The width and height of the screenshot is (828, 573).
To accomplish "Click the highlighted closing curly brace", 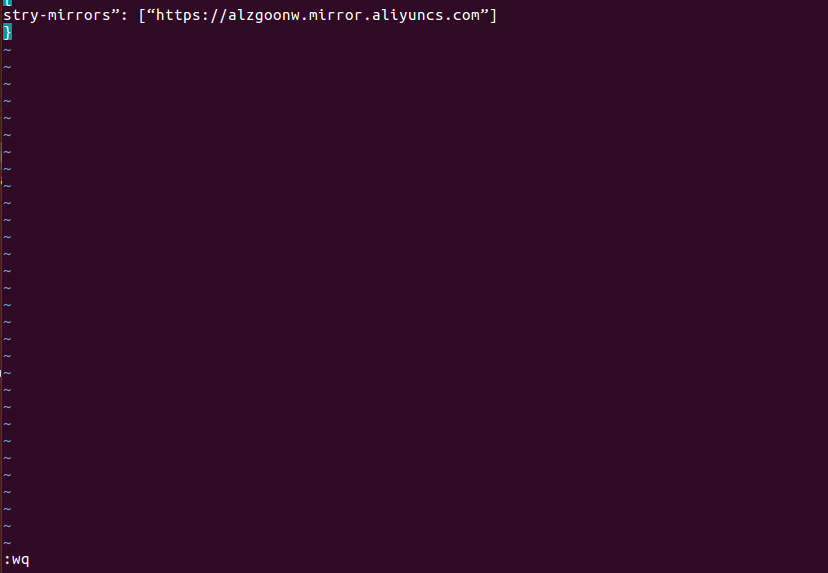I will (7, 33).
